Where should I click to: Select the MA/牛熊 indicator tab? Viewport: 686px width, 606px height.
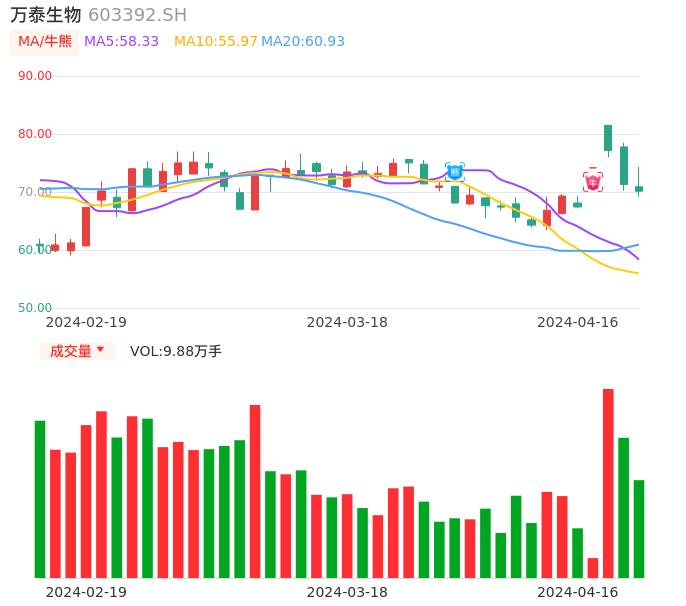click(x=45, y=42)
